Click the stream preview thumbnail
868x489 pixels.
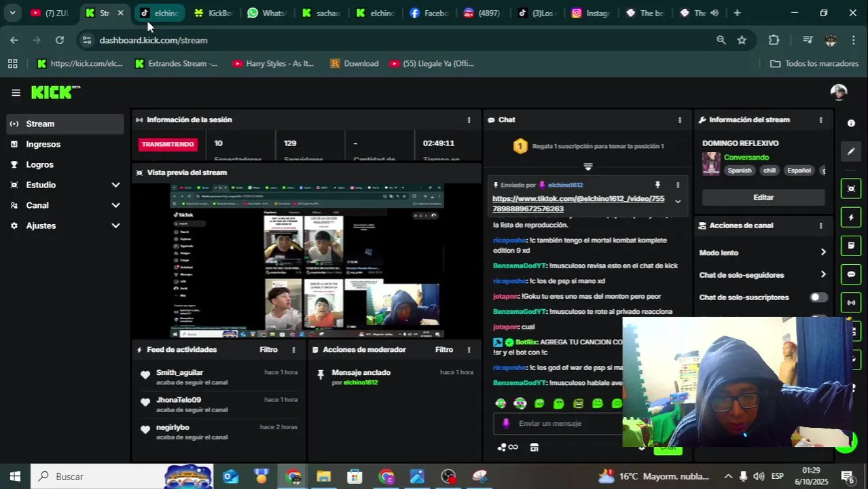point(307,261)
